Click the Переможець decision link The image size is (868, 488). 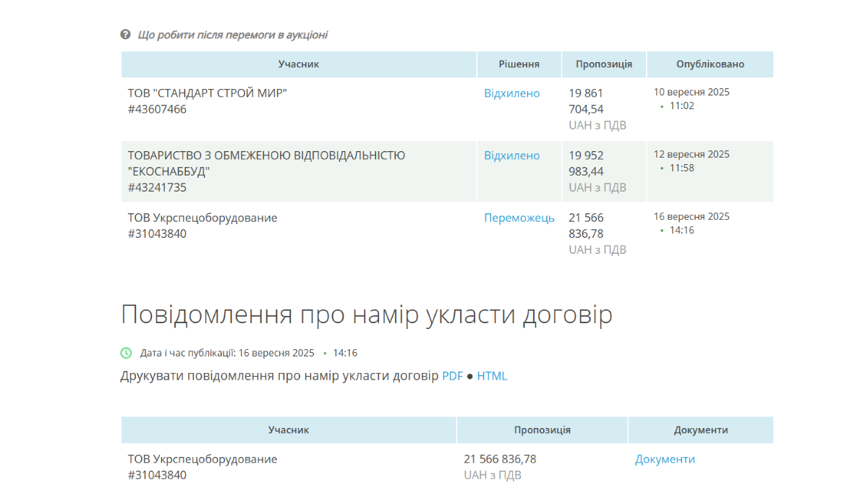[x=519, y=218]
